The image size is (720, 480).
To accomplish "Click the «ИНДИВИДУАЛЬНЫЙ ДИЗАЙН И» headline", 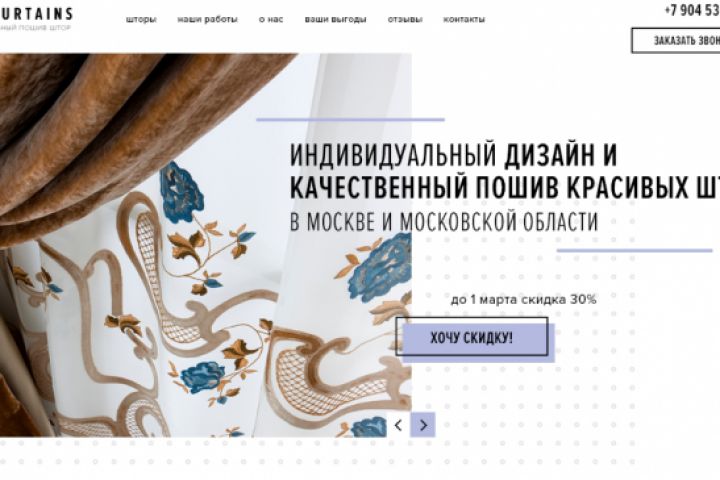I will point(453,155).
